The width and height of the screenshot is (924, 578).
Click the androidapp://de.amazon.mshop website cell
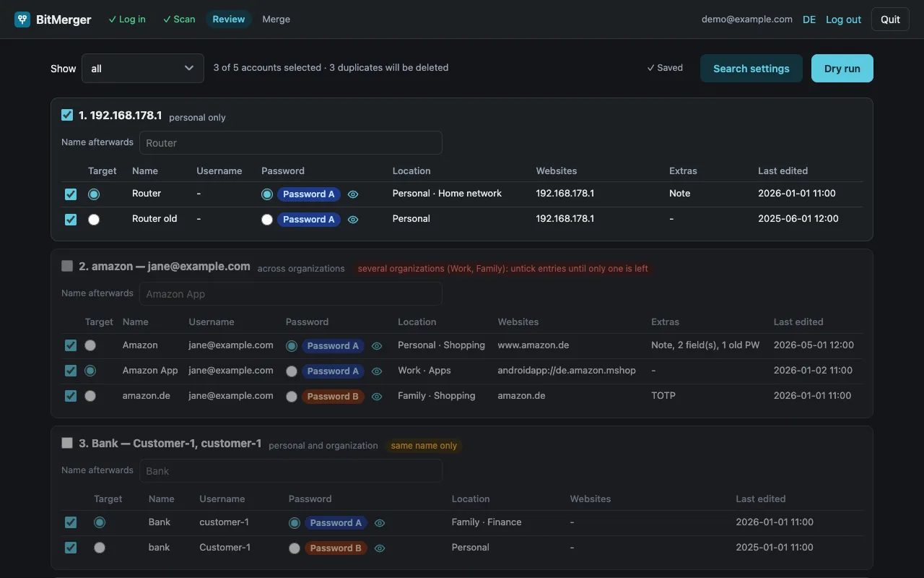[x=567, y=371]
